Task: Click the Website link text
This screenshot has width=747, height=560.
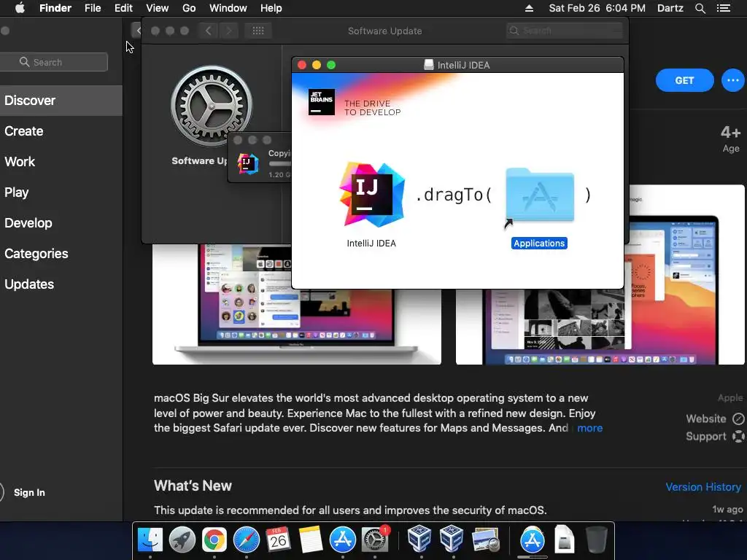Action: point(706,419)
